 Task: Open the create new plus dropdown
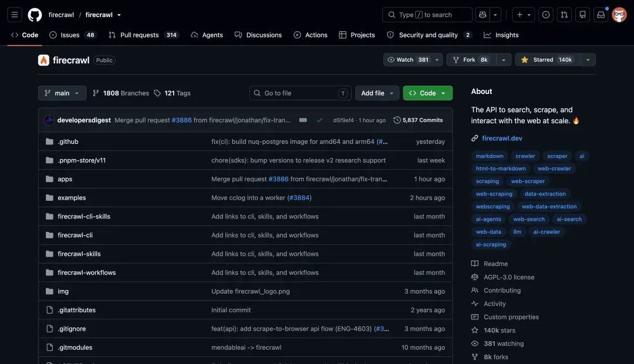click(524, 15)
